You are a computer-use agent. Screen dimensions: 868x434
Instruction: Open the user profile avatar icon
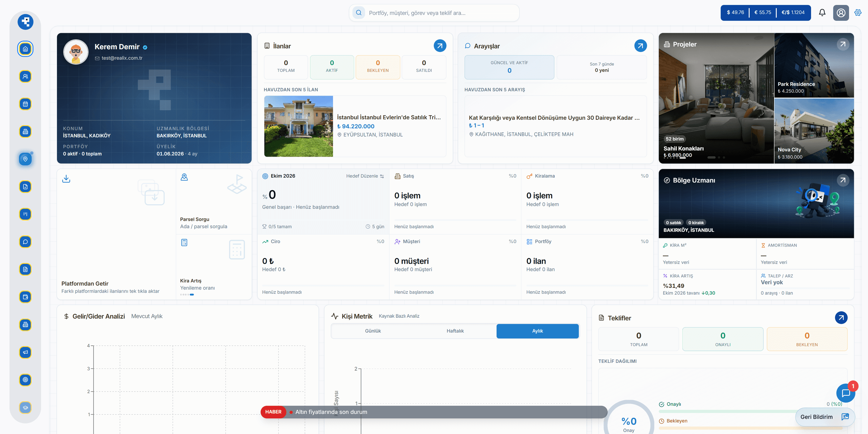pos(841,13)
